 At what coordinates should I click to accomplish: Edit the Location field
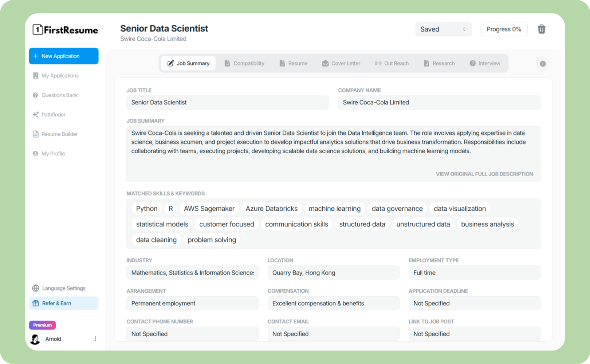pyautogui.click(x=334, y=273)
